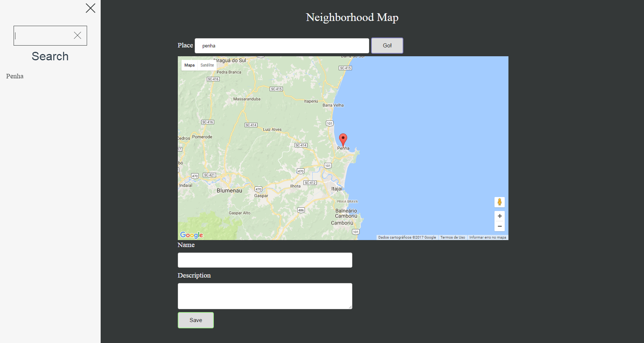Click inside the Name input field
Screen dimensions: 644x343
tap(265, 260)
